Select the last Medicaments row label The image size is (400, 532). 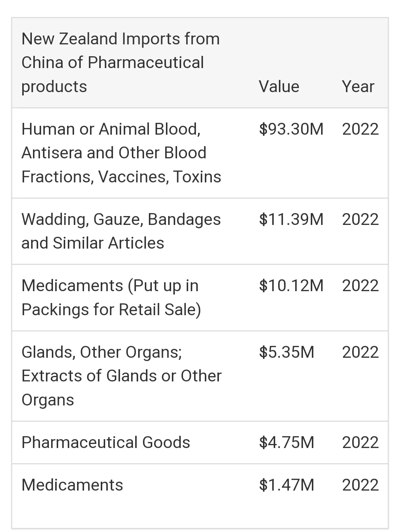(72, 485)
